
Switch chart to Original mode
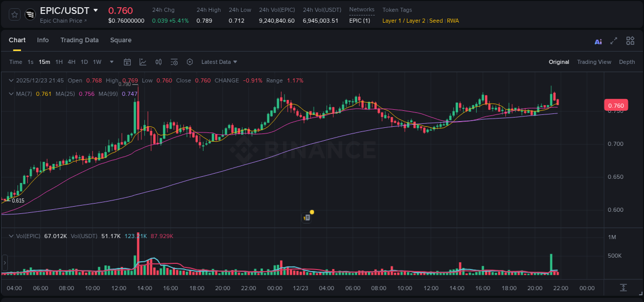pyautogui.click(x=558, y=62)
